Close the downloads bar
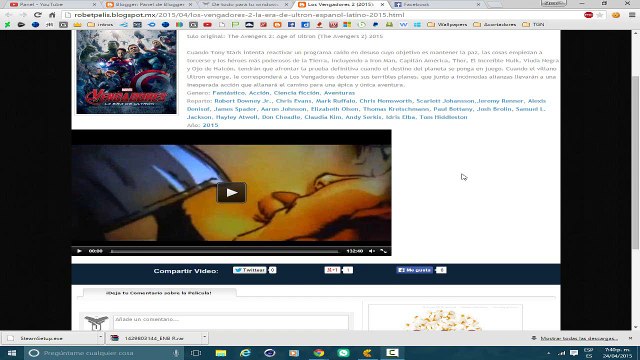 [x=630, y=338]
